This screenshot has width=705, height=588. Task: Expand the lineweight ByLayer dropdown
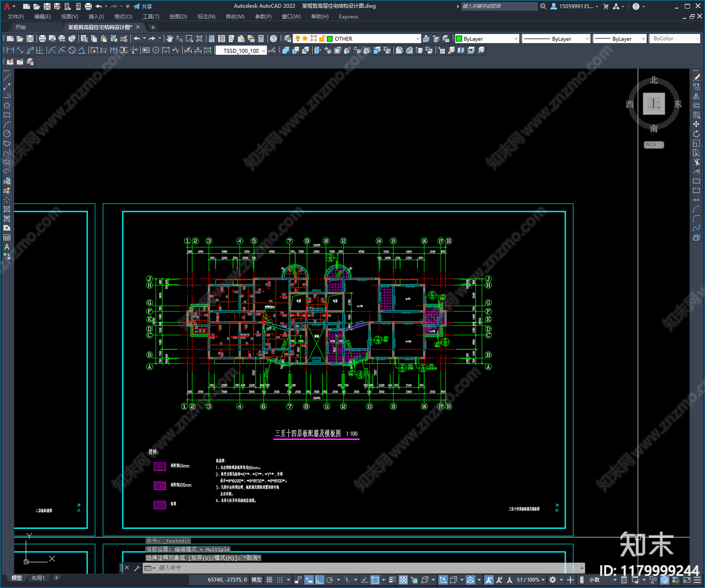click(620, 39)
